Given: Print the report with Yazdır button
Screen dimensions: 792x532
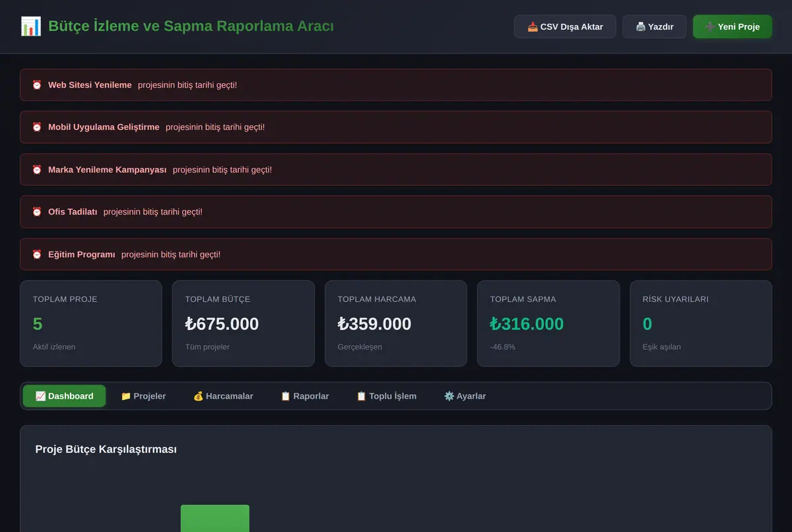Looking at the screenshot, I should click(655, 27).
